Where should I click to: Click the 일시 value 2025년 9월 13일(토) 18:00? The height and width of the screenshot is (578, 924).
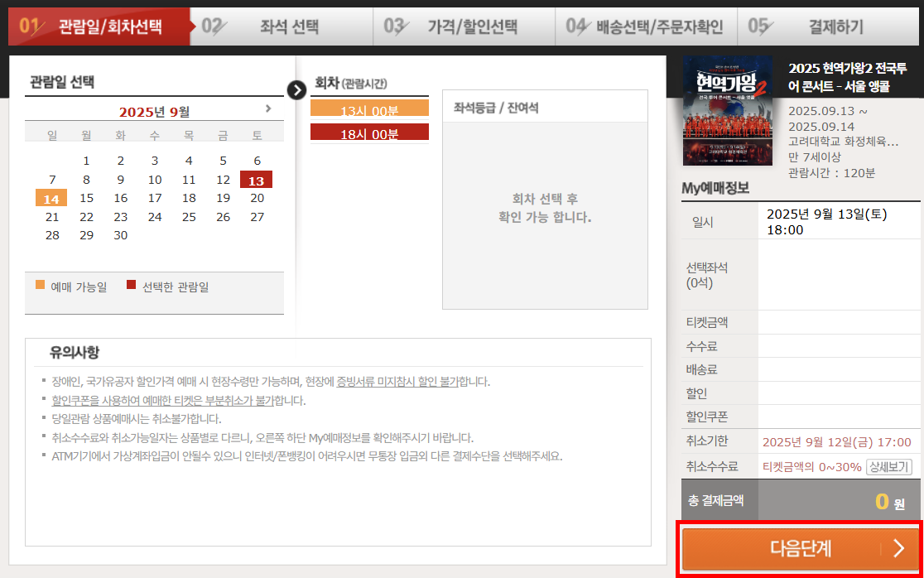[827, 222]
